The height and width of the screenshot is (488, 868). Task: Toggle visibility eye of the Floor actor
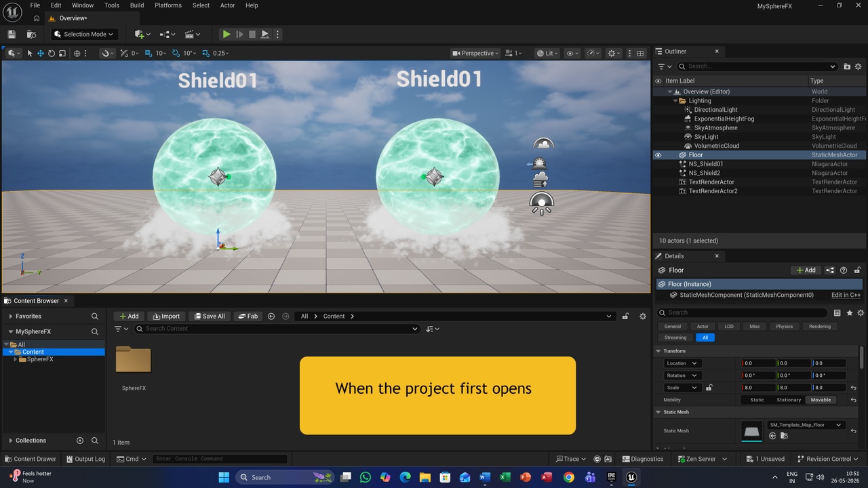tap(658, 155)
